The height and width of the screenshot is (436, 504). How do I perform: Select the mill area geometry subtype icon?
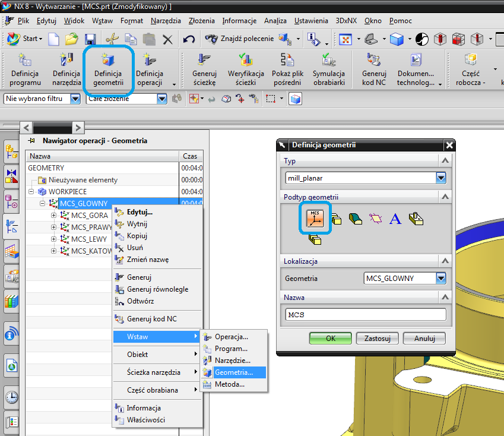pyautogui.click(x=356, y=219)
